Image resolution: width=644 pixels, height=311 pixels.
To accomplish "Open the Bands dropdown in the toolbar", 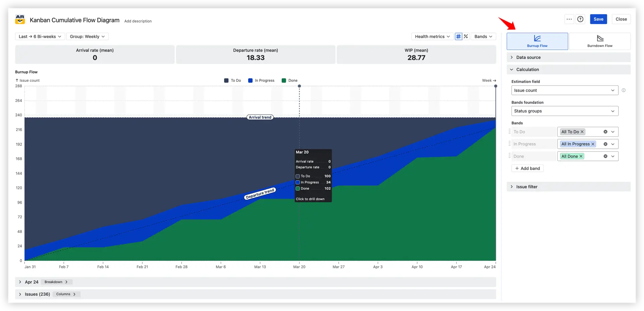I will point(483,37).
